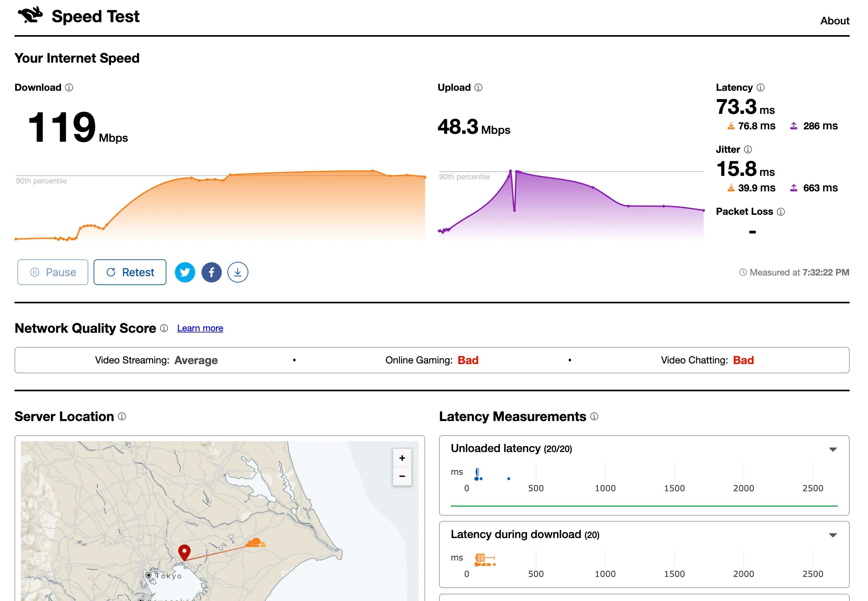The height and width of the screenshot is (601, 868).
Task: Share results on Facebook
Action: 211,272
